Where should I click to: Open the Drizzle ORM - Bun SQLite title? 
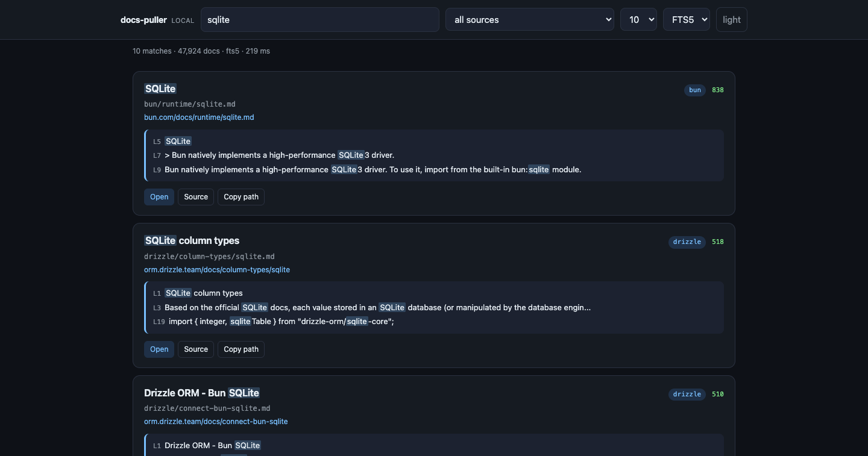[x=202, y=393]
